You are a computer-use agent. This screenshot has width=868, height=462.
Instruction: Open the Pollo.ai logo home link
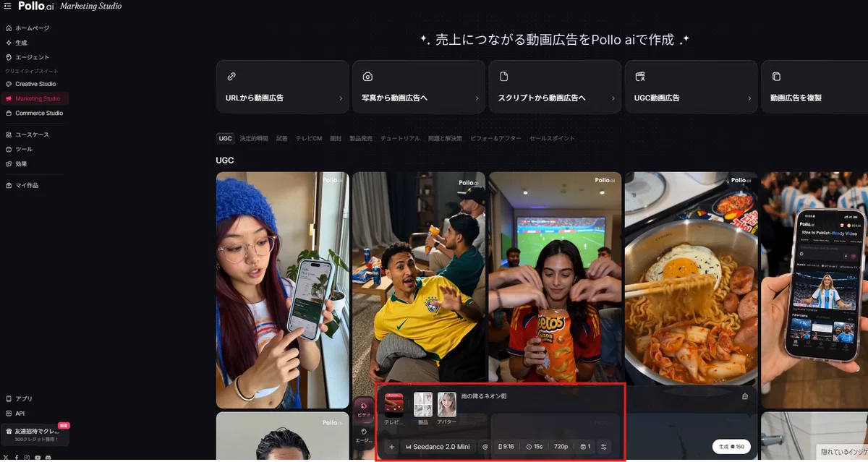35,6
